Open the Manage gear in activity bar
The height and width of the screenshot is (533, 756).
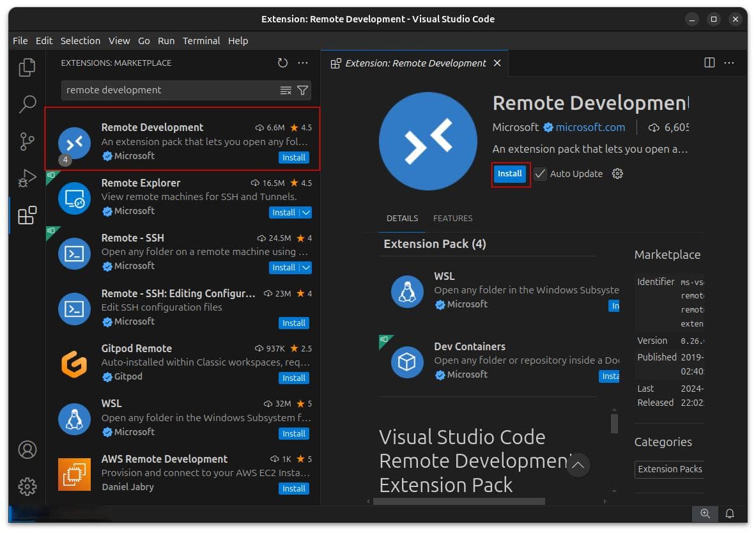27,486
